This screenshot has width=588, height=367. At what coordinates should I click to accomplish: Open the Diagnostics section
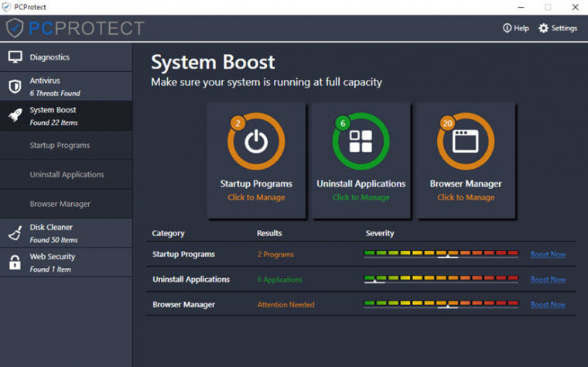pyautogui.click(x=66, y=57)
